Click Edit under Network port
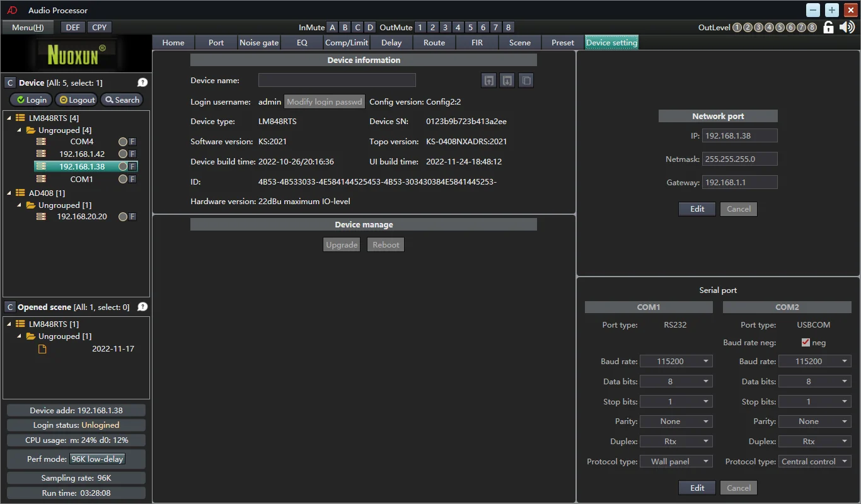861x504 pixels. 697,209
